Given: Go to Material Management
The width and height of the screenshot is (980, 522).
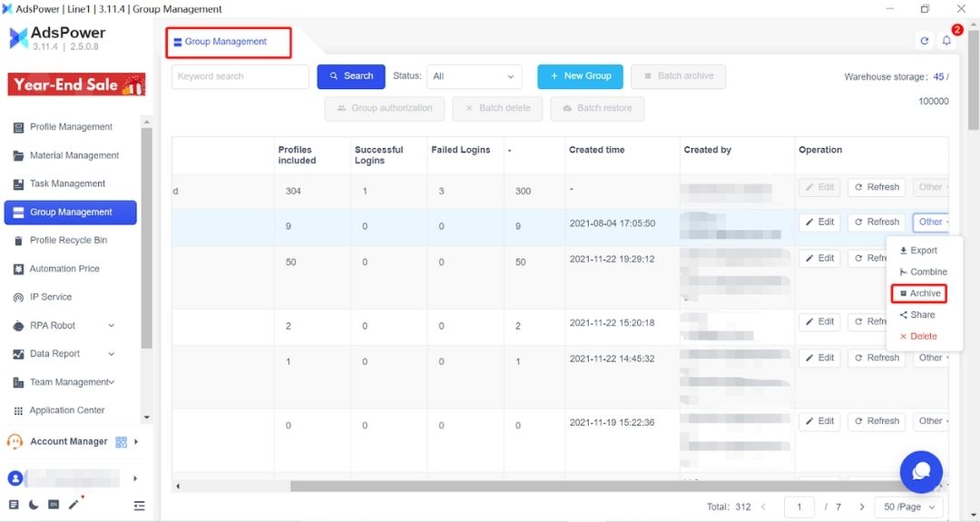Looking at the screenshot, I should click(73, 155).
